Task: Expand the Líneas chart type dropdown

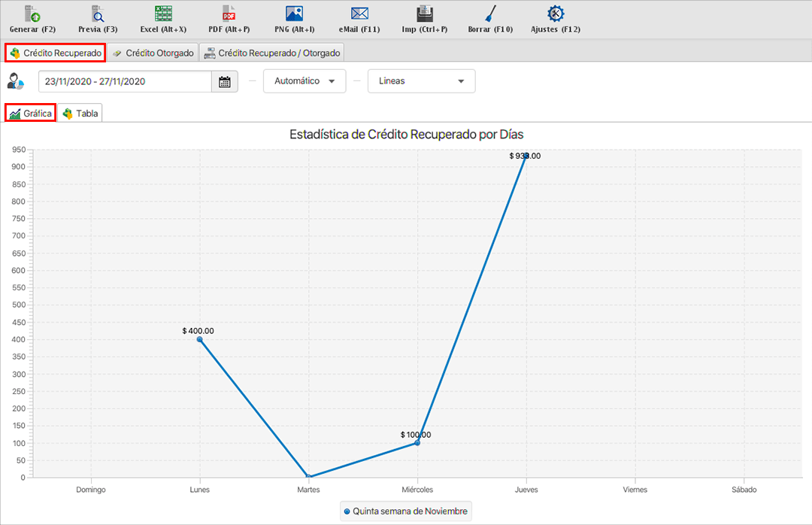Action: click(x=421, y=81)
